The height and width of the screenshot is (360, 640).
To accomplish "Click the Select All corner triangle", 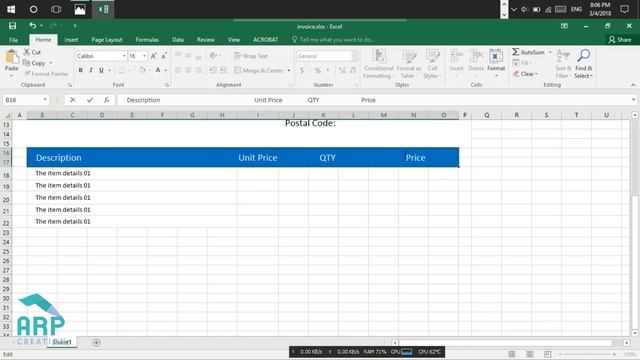I will tap(7, 116).
